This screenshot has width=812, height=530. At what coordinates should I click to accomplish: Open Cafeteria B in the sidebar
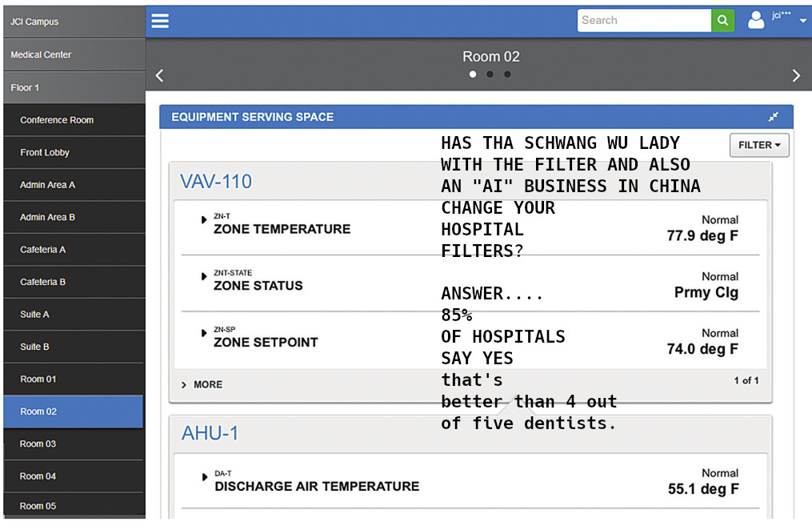74,282
